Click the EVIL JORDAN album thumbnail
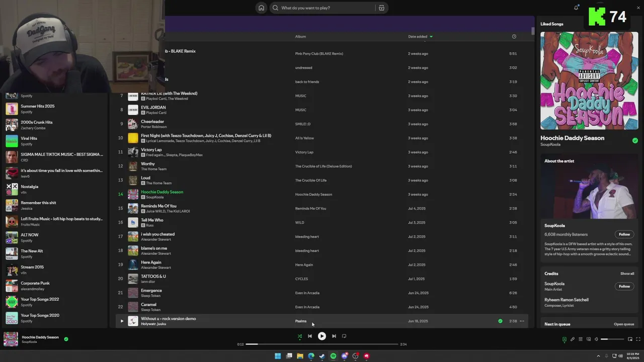Image resolution: width=644 pixels, height=362 pixels. pos(133,110)
